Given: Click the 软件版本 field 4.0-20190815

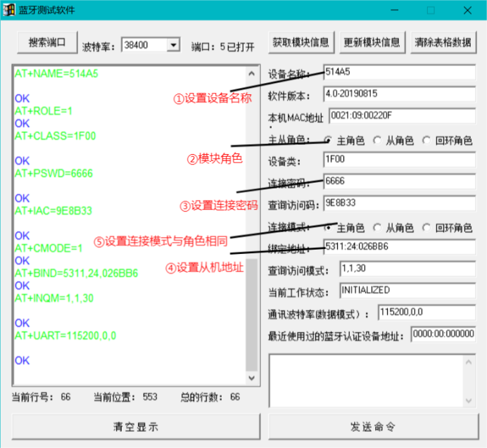Looking at the screenshot, I should pyautogui.click(x=400, y=94).
